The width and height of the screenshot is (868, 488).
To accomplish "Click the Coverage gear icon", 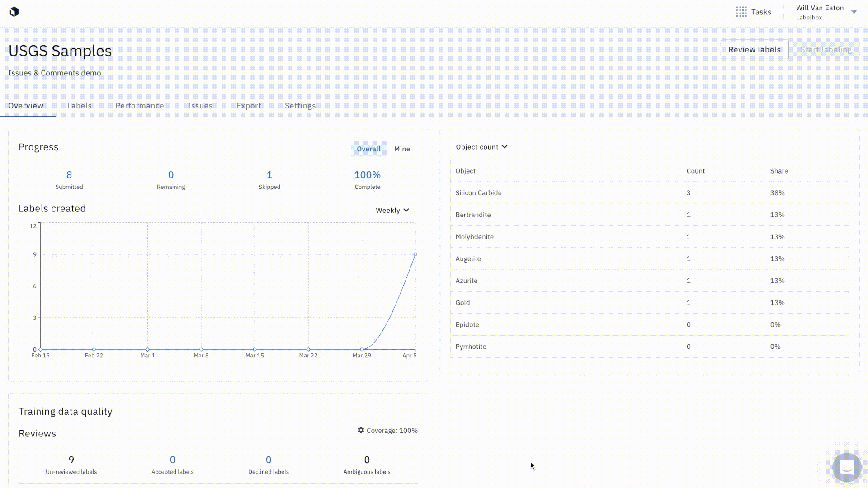I will point(361,430).
